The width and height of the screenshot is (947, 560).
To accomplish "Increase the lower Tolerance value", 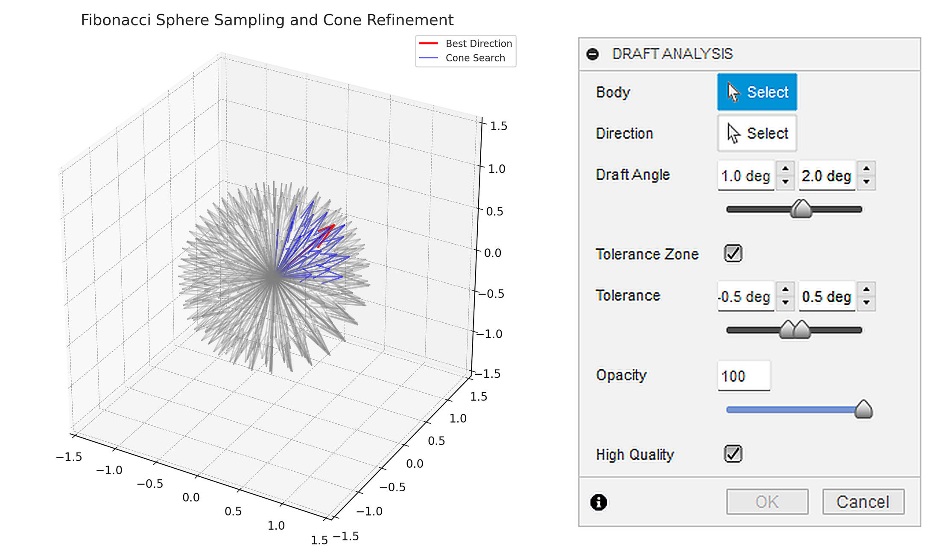I will (785, 290).
